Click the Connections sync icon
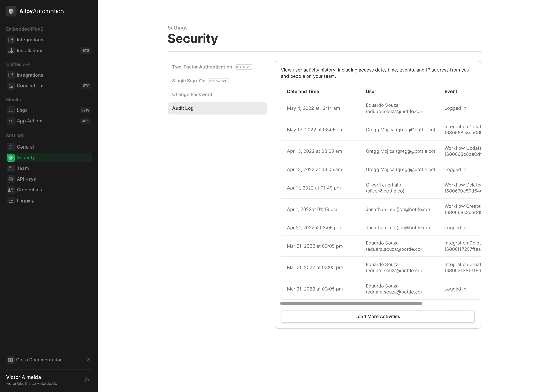The image size is (551, 392). click(11, 86)
